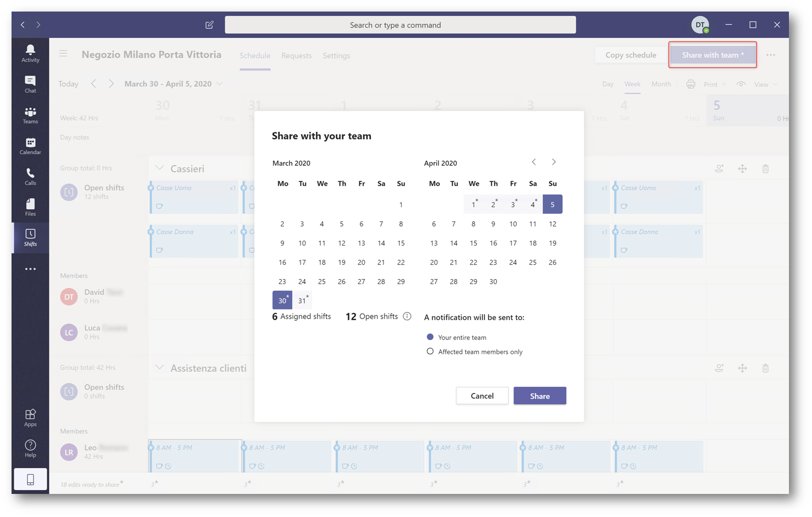The height and width of the screenshot is (517, 812).
Task: Switch to Day view
Action: pos(608,84)
